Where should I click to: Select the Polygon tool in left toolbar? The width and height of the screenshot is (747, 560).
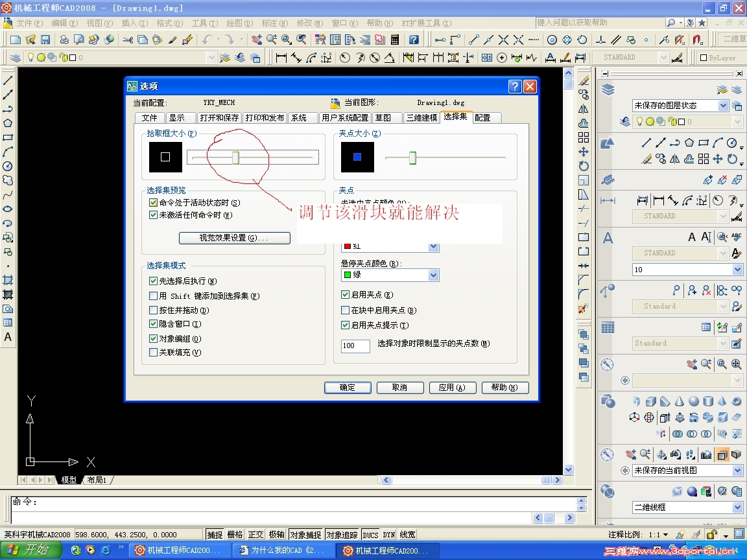tap(8, 123)
